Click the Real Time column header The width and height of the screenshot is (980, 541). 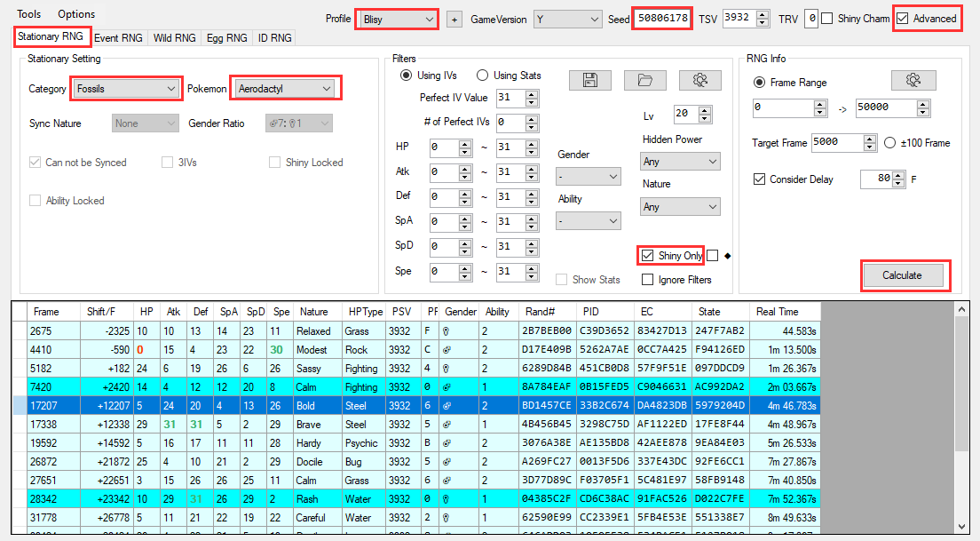(785, 312)
